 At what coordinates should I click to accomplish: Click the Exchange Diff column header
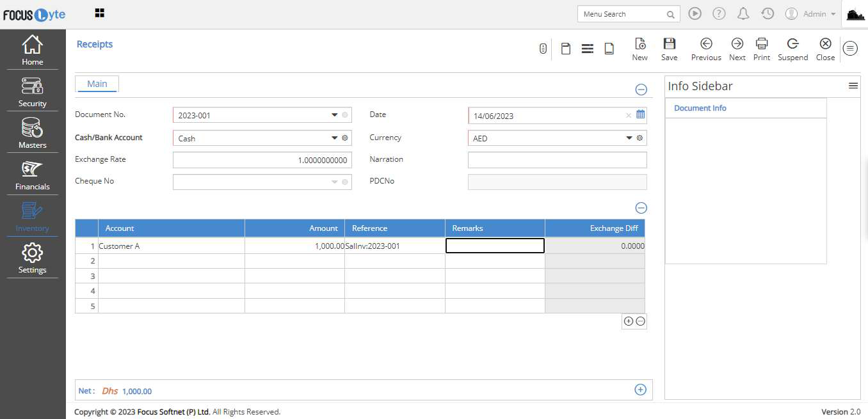[595, 228]
